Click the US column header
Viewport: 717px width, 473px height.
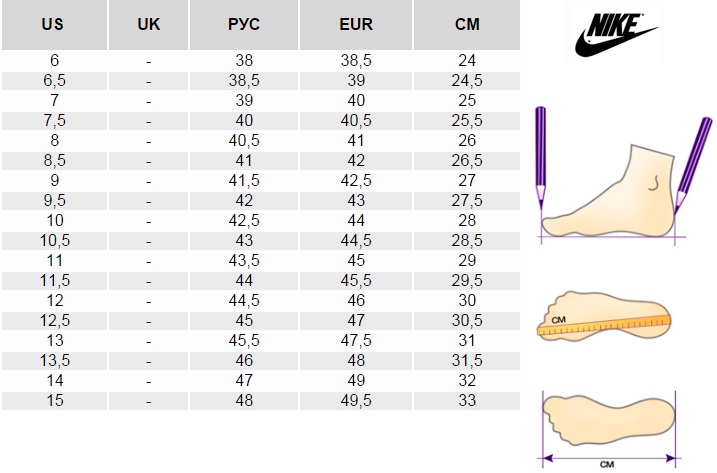point(54,25)
